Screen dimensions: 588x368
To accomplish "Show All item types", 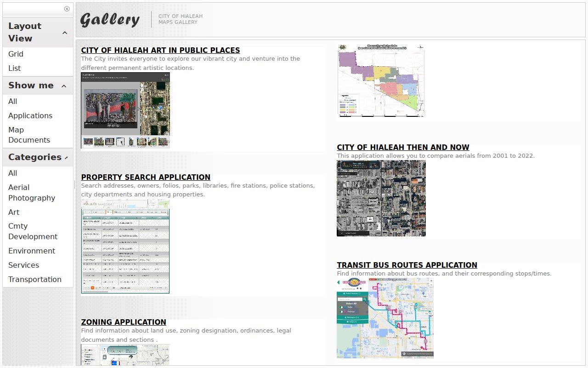I will tap(12, 101).
